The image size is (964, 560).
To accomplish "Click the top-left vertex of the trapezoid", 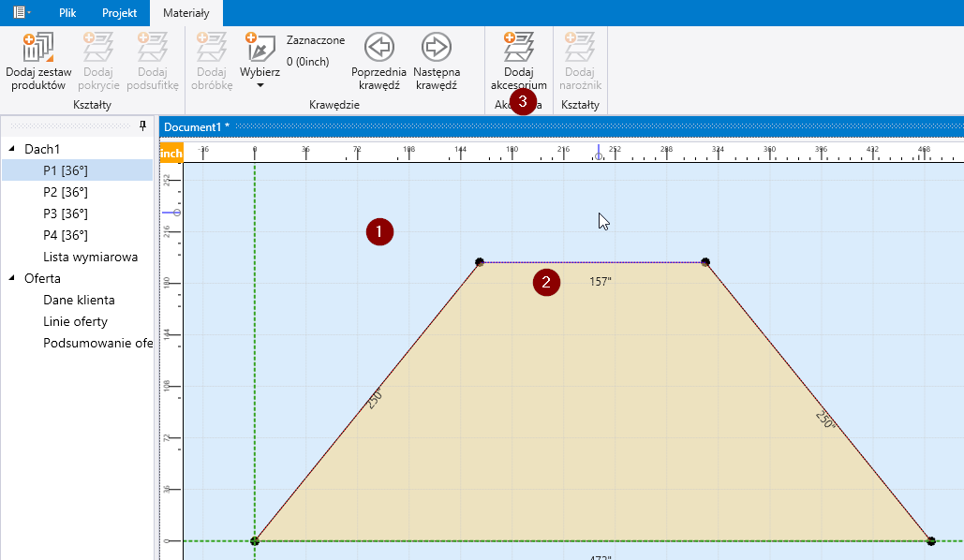I will click(479, 262).
